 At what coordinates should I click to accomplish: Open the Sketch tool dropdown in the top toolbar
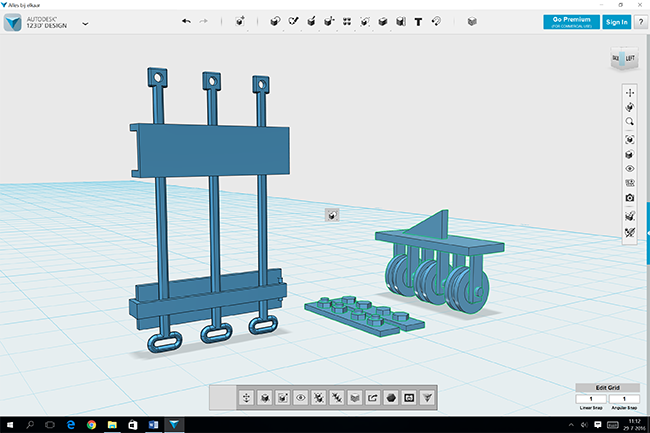(295, 21)
